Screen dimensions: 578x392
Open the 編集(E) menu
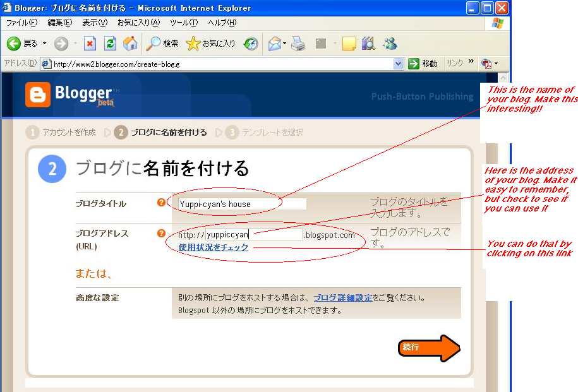(x=60, y=23)
